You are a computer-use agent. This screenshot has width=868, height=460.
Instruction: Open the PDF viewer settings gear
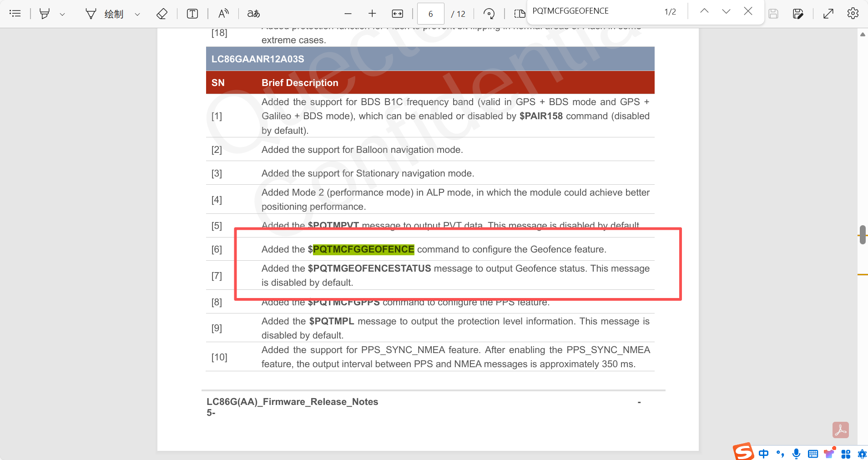pyautogui.click(x=853, y=14)
